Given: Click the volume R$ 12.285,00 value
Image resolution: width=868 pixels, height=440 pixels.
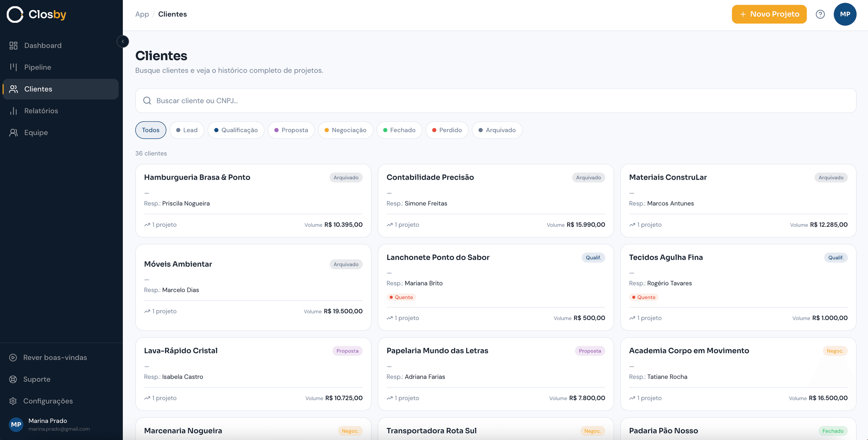Looking at the screenshot, I should click(x=829, y=225).
